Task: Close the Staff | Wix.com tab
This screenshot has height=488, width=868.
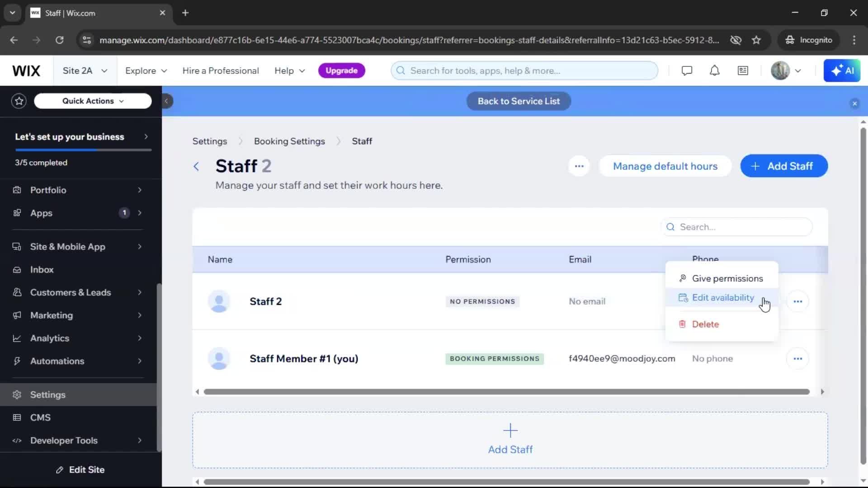Action: pyautogui.click(x=162, y=13)
